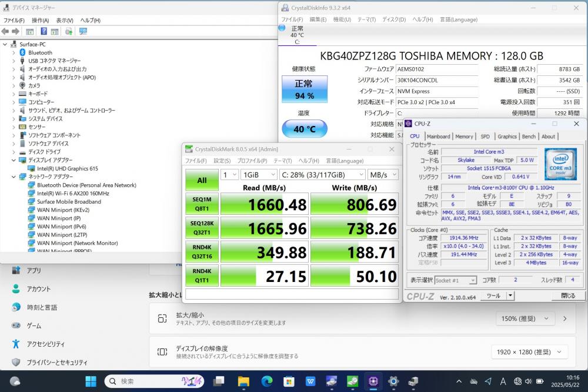The width and height of the screenshot is (588, 392).
Task: Open Task View on the taskbar
Action: point(218,381)
